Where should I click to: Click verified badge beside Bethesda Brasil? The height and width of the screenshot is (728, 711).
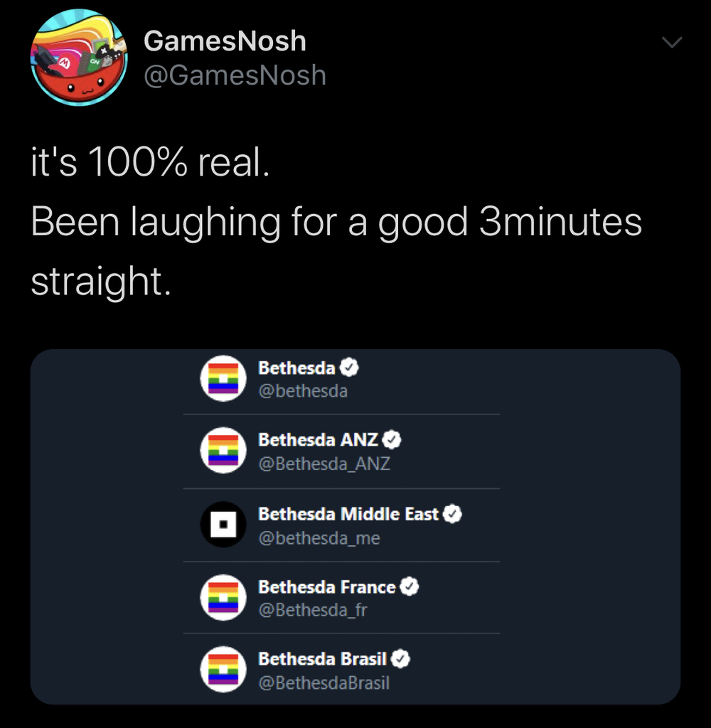coord(401,659)
